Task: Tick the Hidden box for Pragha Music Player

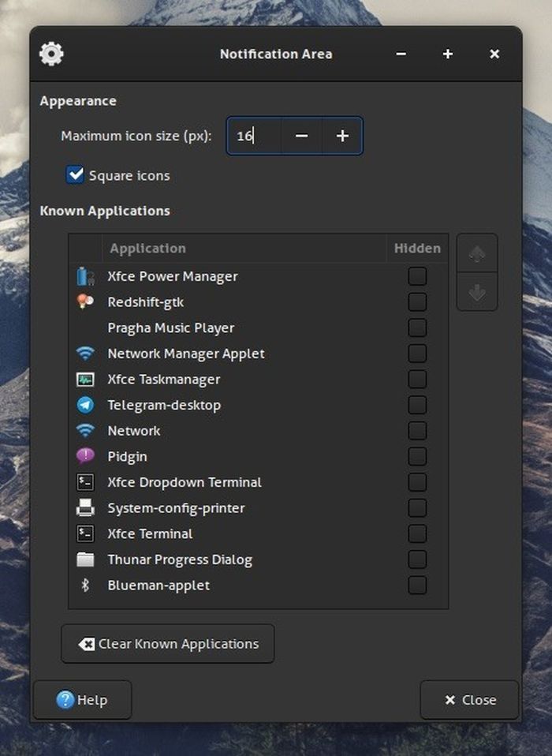Action: [417, 327]
